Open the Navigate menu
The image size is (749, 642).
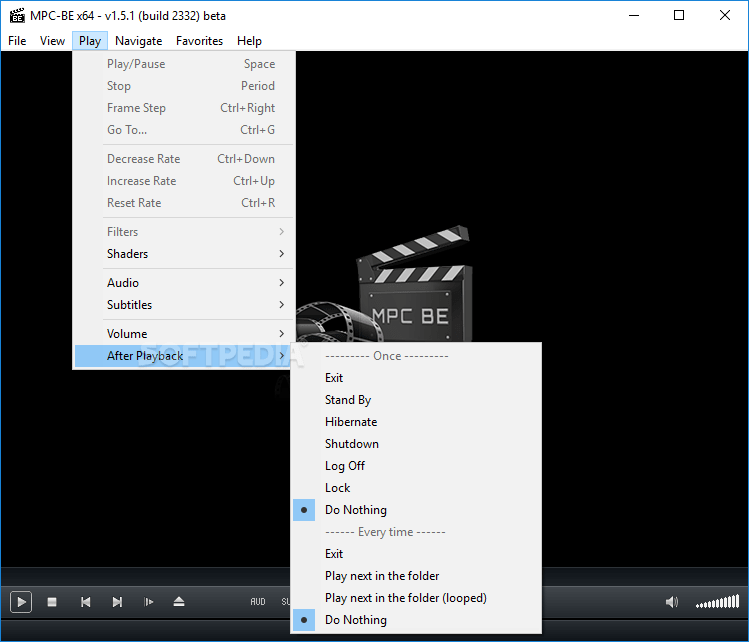(x=139, y=41)
